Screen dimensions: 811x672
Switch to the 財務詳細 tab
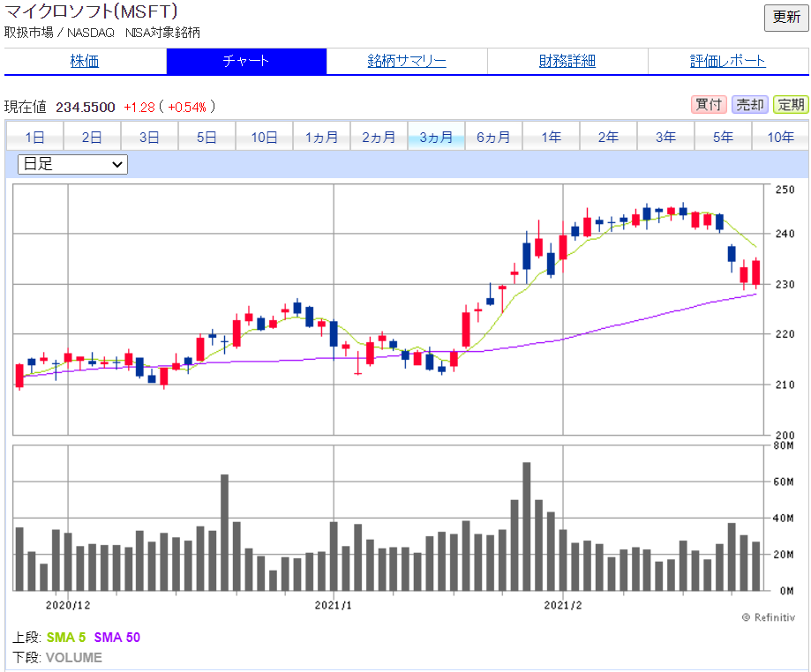click(x=567, y=61)
